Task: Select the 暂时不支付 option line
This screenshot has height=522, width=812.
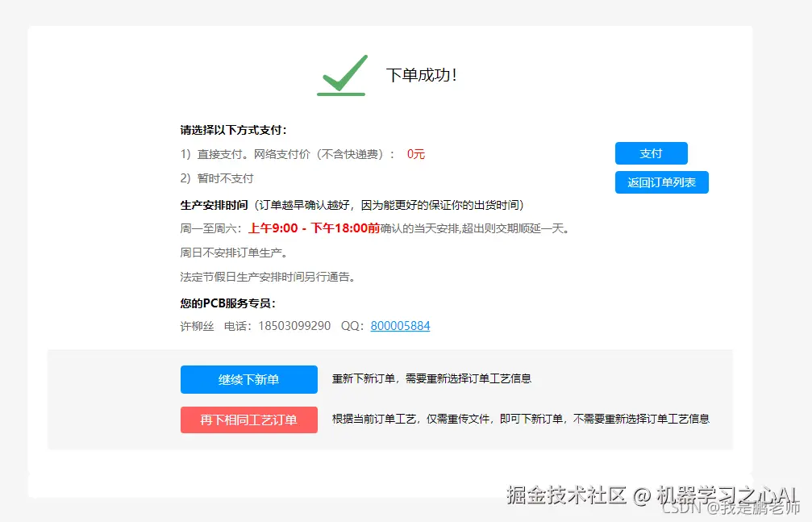Action: click(x=216, y=177)
